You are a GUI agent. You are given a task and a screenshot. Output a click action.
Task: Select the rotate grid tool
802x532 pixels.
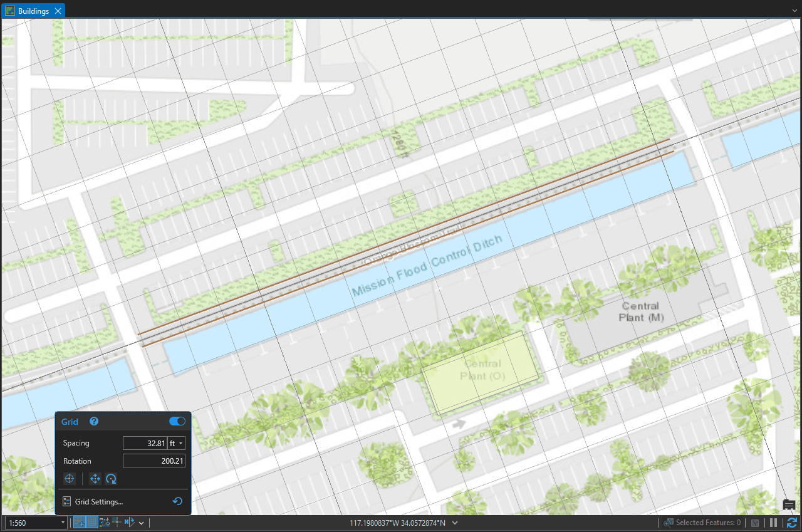(111, 479)
